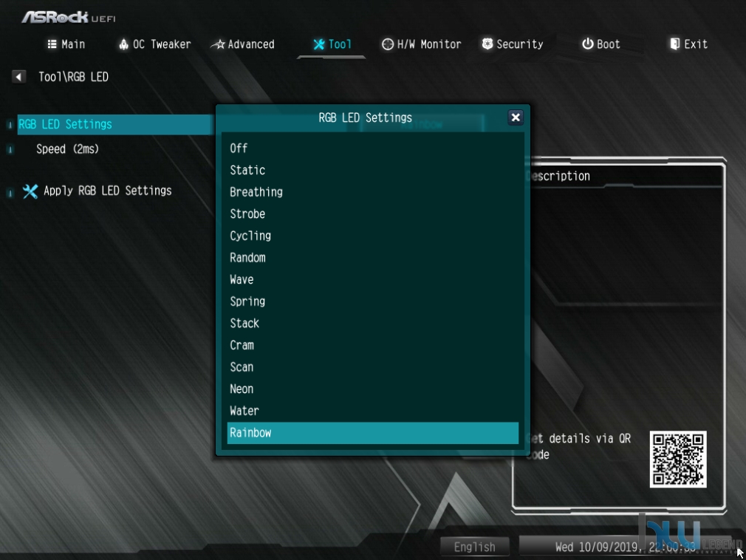Close the RGB LED Settings popup

point(516,117)
